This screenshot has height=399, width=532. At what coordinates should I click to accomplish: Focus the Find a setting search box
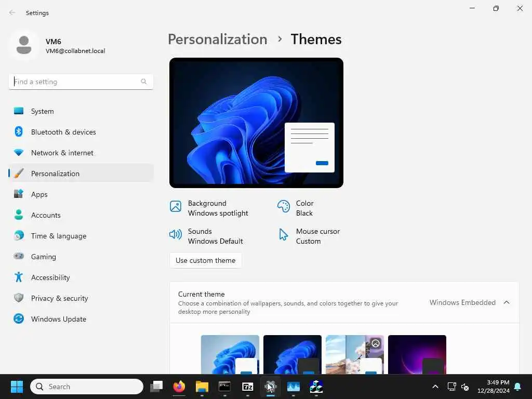click(x=81, y=82)
